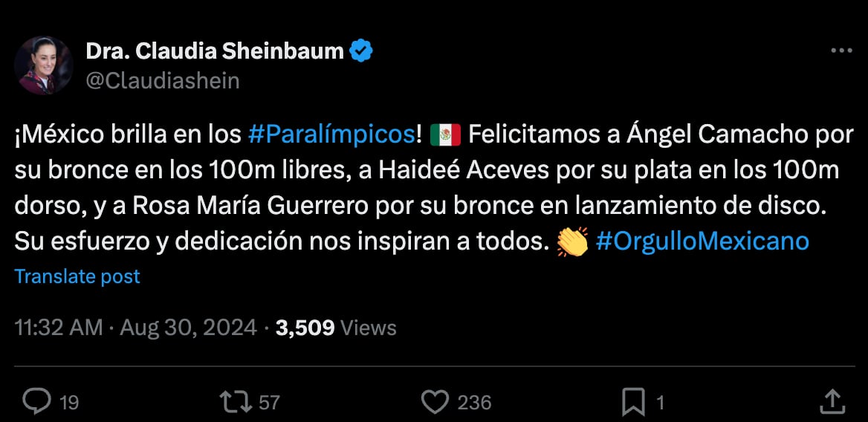Click the 11:32 AM · Aug 30, 2024 timestamp
The height and width of the screenshot is (422, 868).
pos(135,328)
